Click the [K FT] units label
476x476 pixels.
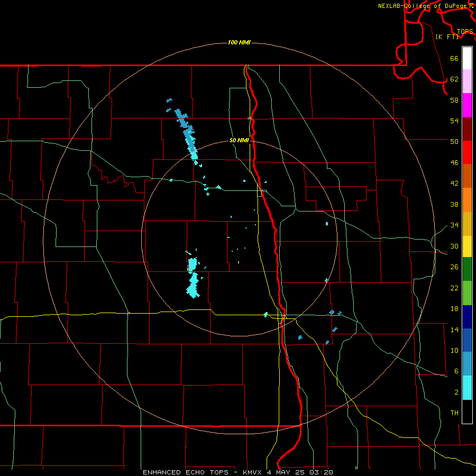[x=447, y=36]
